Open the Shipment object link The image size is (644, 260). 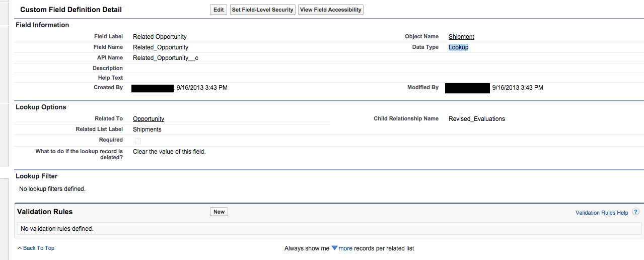pos(461,37)
